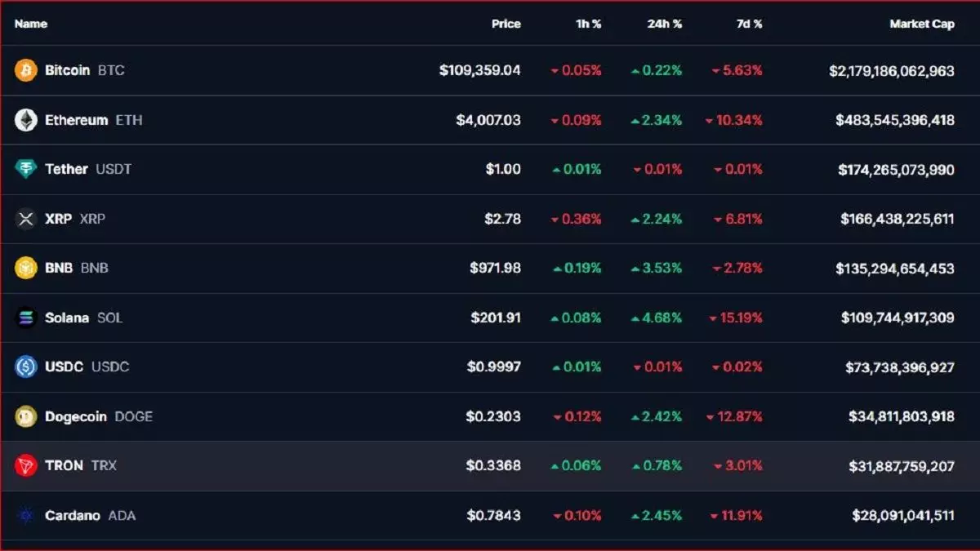
Task: Click the Tether logo icon
Action: [26, 169]
